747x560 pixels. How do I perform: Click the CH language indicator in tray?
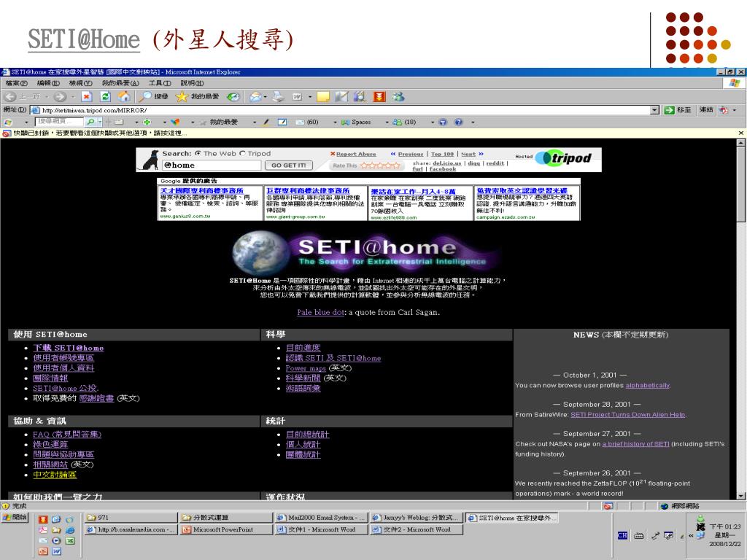pos(622,536)
